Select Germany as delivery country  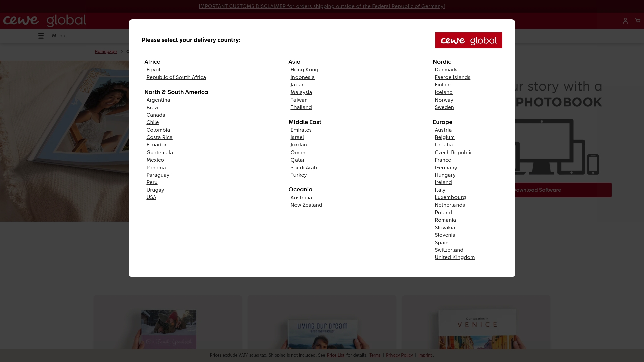pos(446,167)
